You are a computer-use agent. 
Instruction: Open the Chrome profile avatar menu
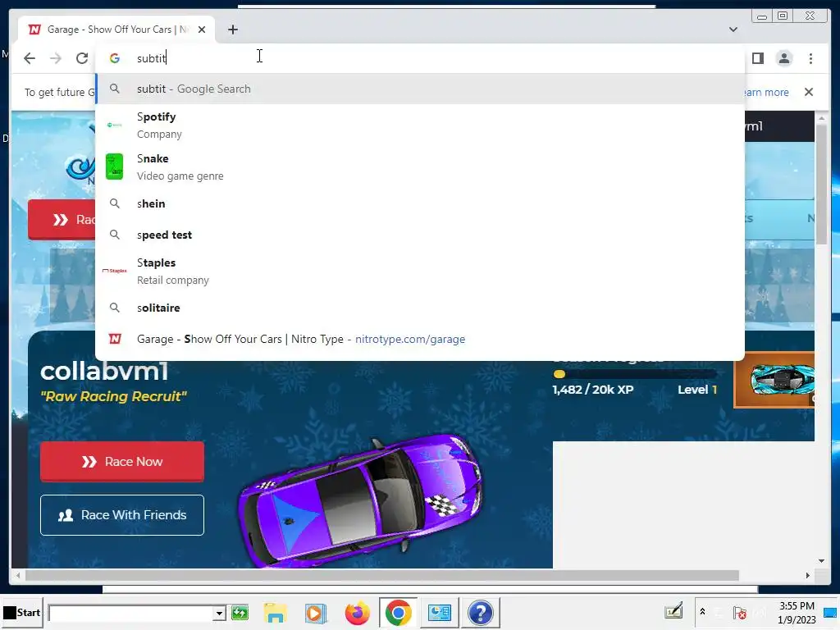click(783, 58)
